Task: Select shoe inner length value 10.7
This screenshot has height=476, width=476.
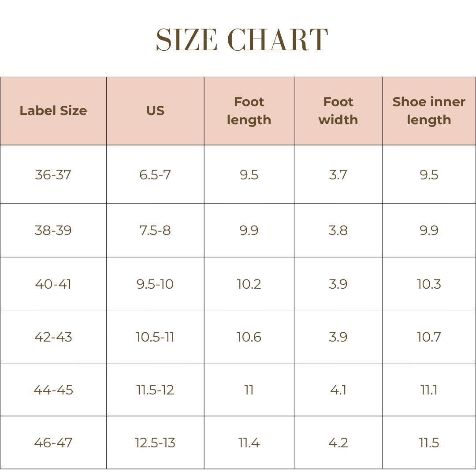Action: coord(429,337)
